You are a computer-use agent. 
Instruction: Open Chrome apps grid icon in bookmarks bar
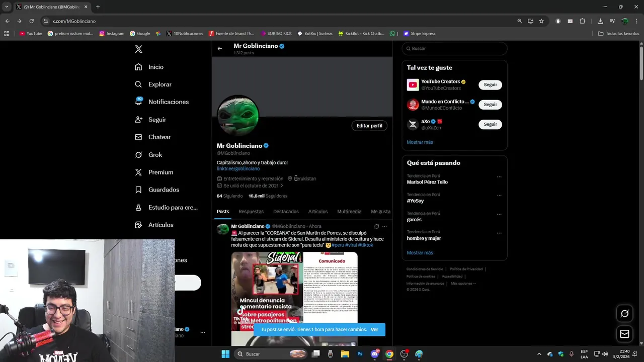tap(7, 34)
